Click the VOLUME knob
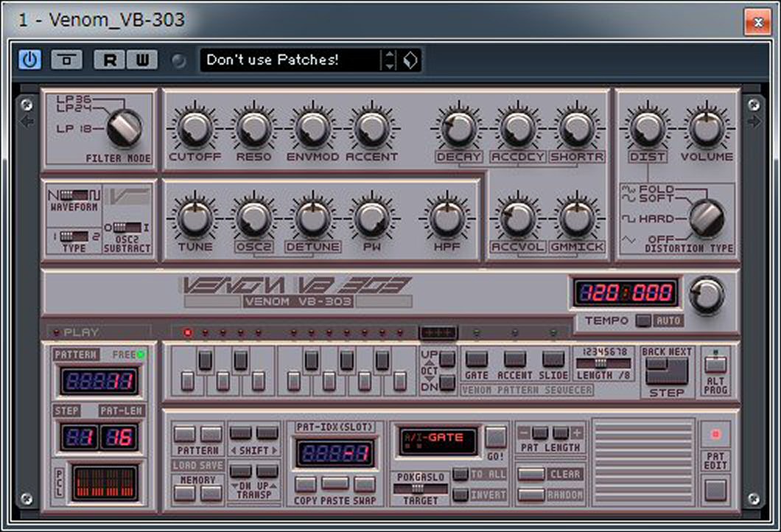This screenshot has width=781, height=532. 707,128
